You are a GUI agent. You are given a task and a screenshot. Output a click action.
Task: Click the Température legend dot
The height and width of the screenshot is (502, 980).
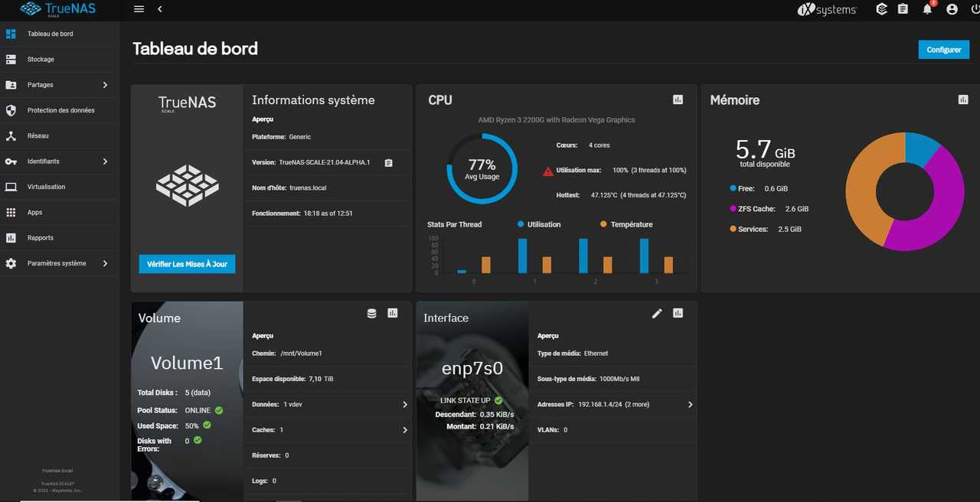pyautogui.click(x=603, y=224)
